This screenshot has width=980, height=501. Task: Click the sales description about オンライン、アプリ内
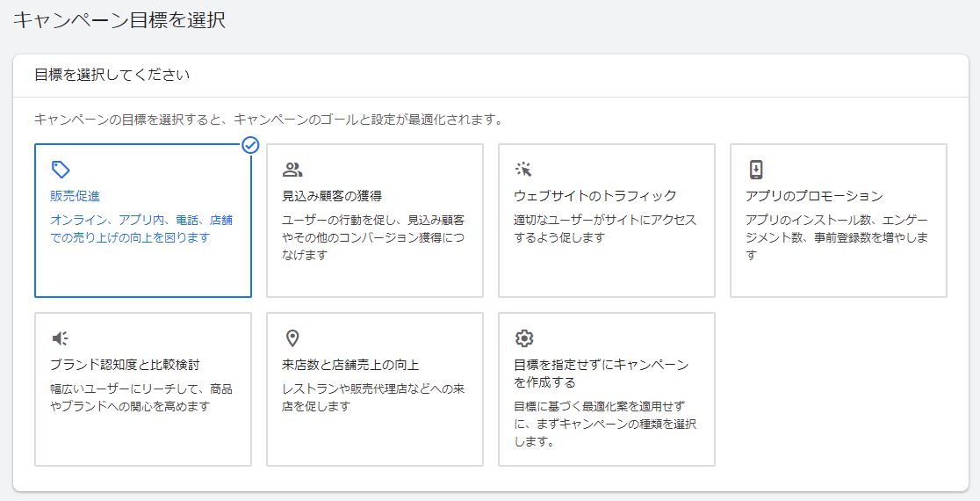pyautogui.click(x=141, y=229)
